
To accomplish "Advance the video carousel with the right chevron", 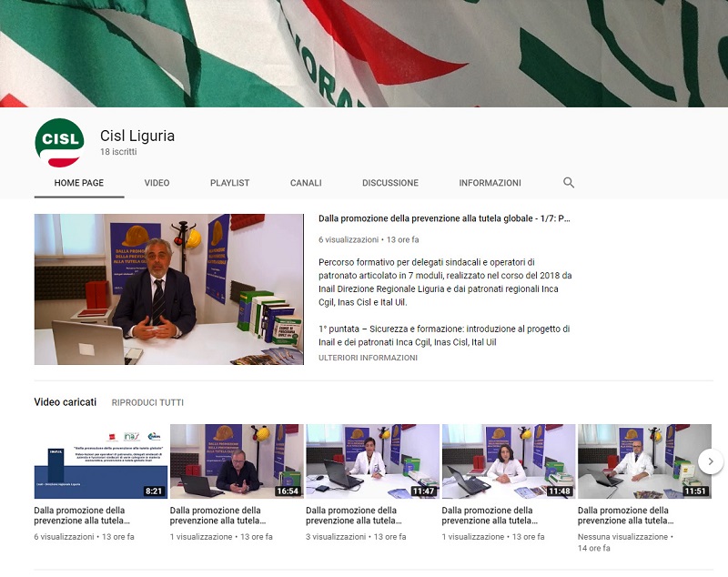I will click(x=711, y=461).
